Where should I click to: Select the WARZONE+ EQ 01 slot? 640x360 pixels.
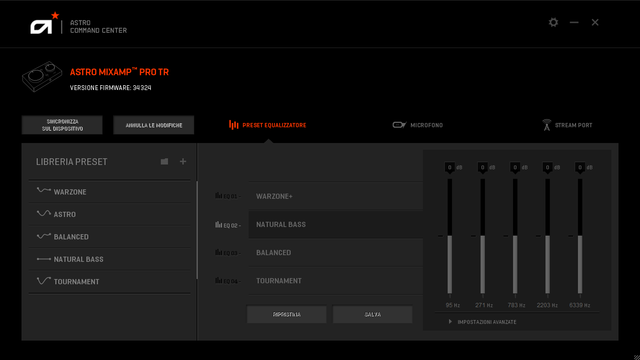(336, 196)
